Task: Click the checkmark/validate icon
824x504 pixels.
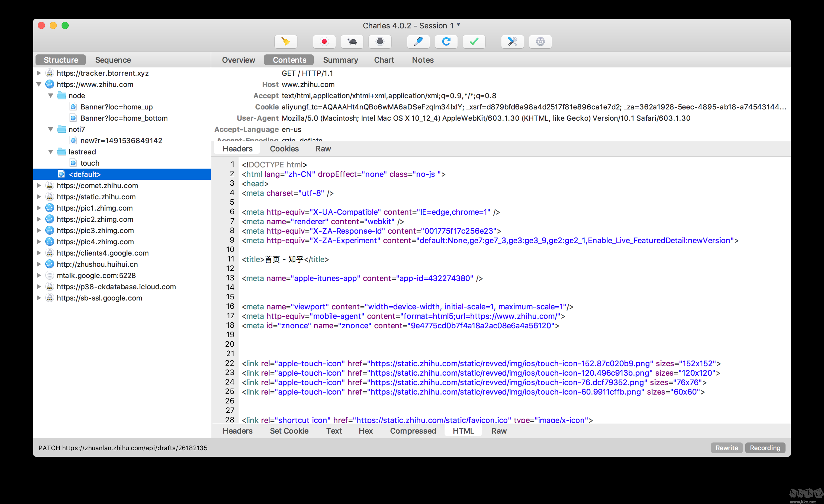Action: tap(474, 42)
